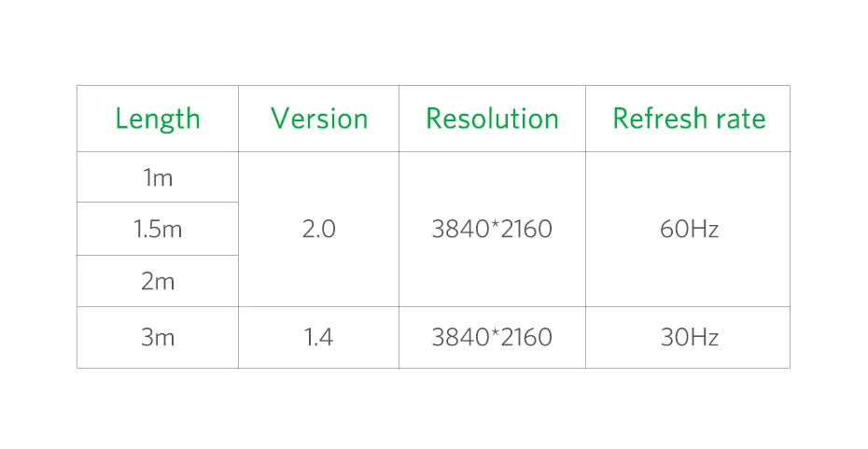Select the 3m length cell
This screenshot has width=868, height=449.
click(x=158, y=337)
